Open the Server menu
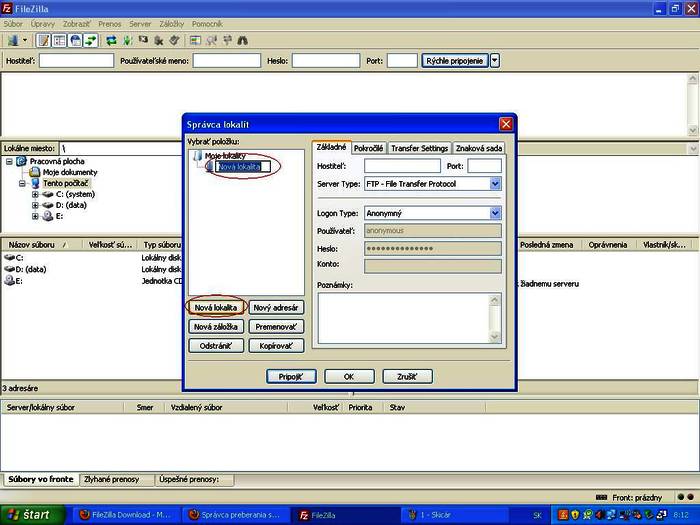The width and height of the screenshot is (700, 525). [140, 24]
